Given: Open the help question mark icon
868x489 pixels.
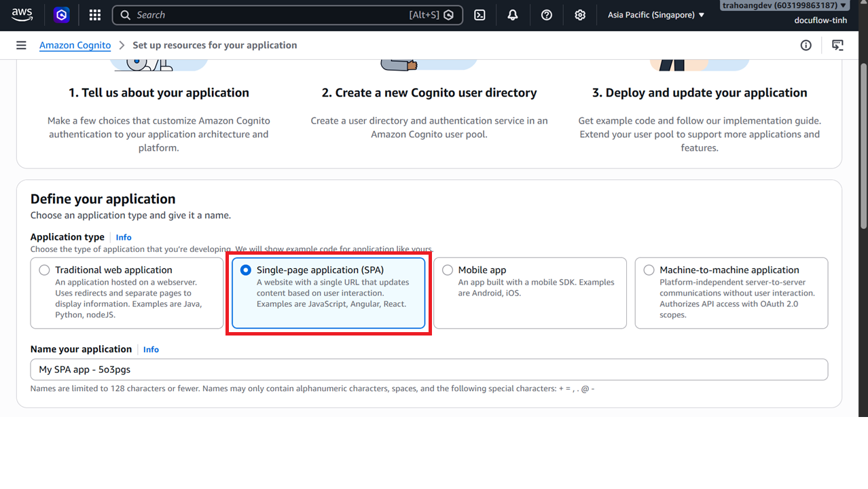Looking at the screenshot, I should 547,15.
